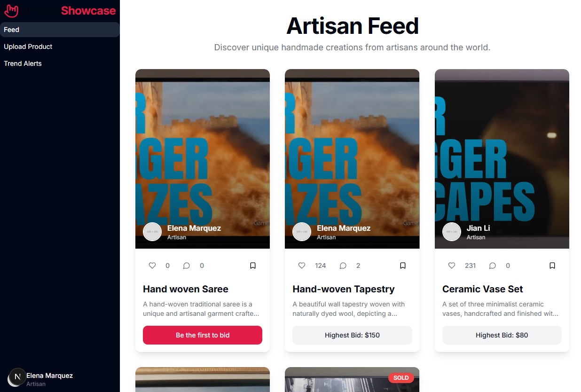Open comments on Ceramic Vase Set
Screen dimensions: 581x392
coord(493,266)
